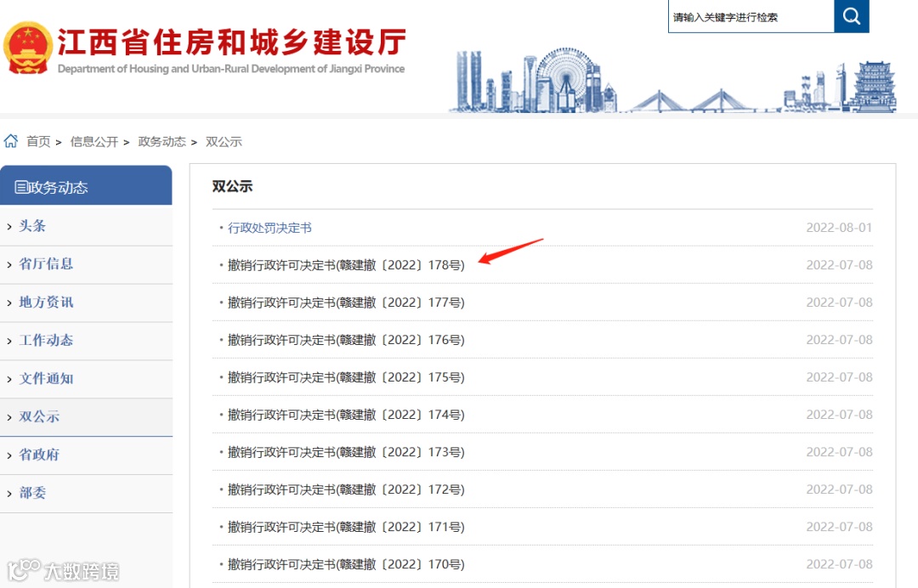Click chevron beside 头条
918x588 pixels.
[8, 226]
